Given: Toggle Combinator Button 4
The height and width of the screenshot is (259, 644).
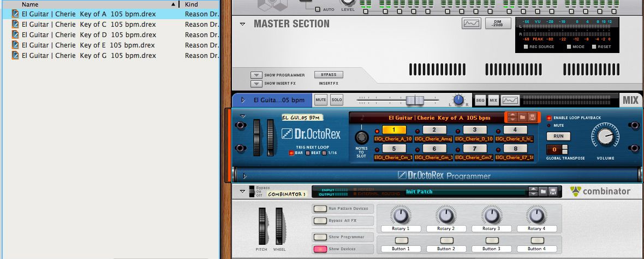Looking at the screenshot, I should (x=537, y=240).
